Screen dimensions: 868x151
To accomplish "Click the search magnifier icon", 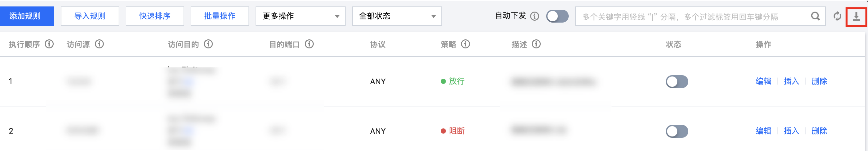I will [815, 16].
